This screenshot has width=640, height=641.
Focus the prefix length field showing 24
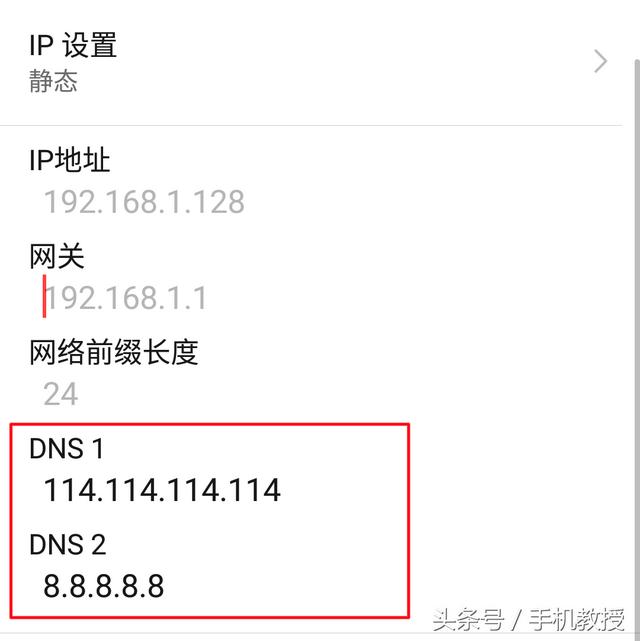(60, 394)
